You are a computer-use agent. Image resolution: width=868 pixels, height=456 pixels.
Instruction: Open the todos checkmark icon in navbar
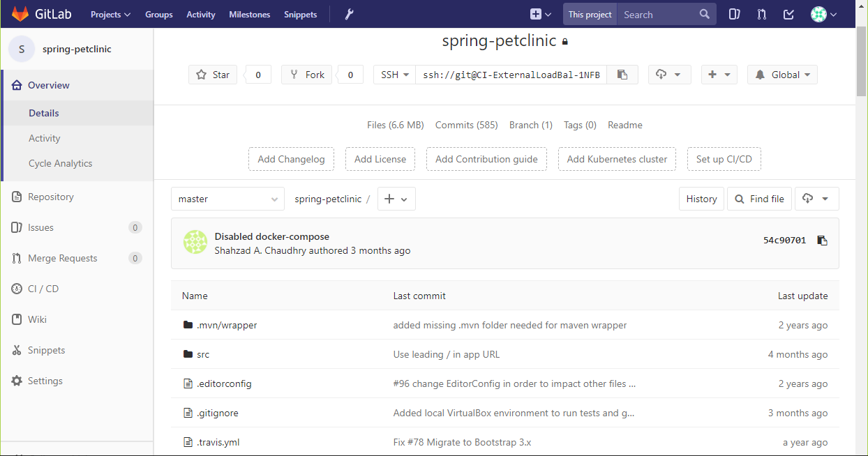[x=789, y=14]
